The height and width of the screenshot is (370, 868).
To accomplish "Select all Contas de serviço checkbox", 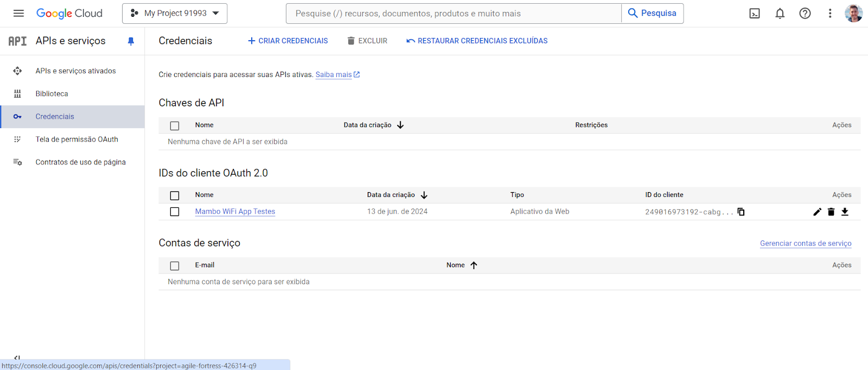I will [175, 266].
